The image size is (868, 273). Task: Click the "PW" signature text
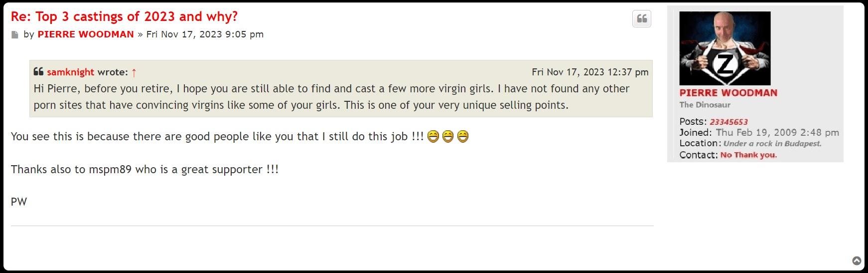pyautogui.click(x=19, y=202)
